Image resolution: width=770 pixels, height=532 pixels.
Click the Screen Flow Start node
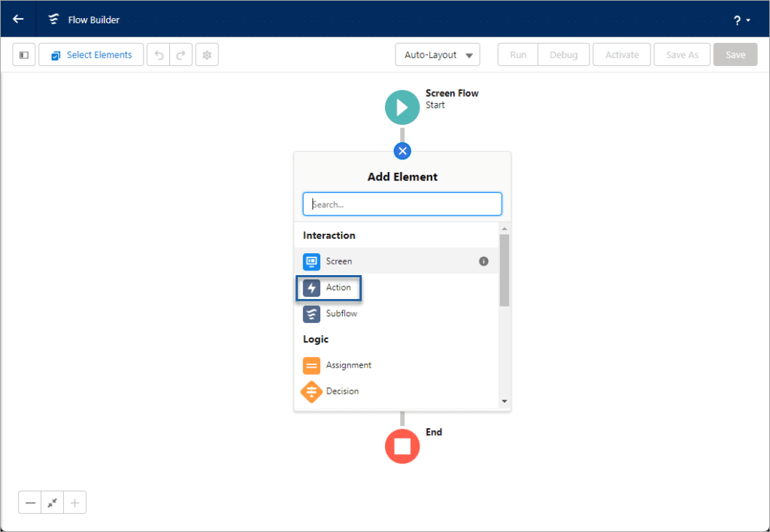coord(402,107)
